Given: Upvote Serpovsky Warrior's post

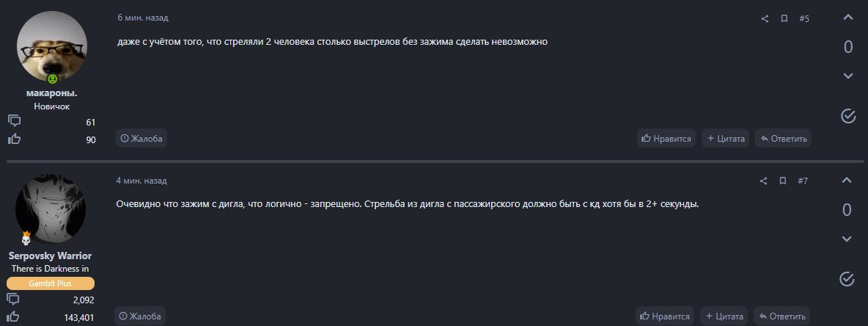Looking at the screenshot, I should pos(847,181).
